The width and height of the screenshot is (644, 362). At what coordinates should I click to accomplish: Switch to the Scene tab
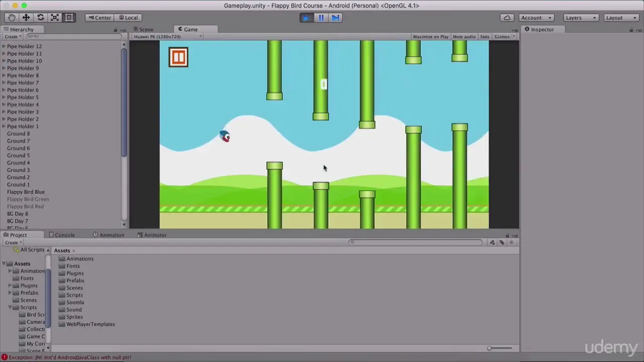tap(143, 30)
